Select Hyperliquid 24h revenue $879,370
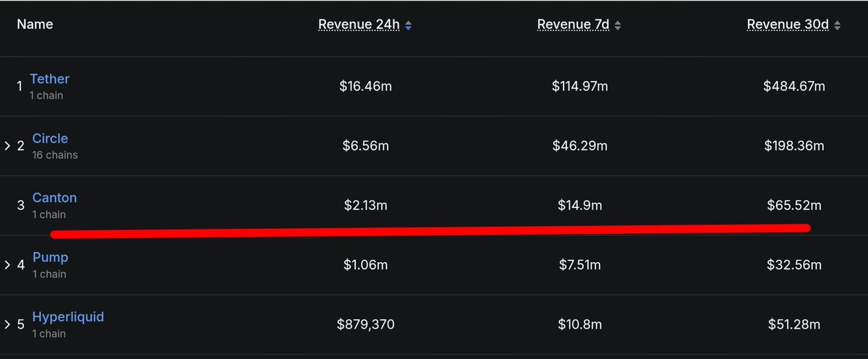The height and width of the screenshot is (359, 868). click(x=365, y=325)
